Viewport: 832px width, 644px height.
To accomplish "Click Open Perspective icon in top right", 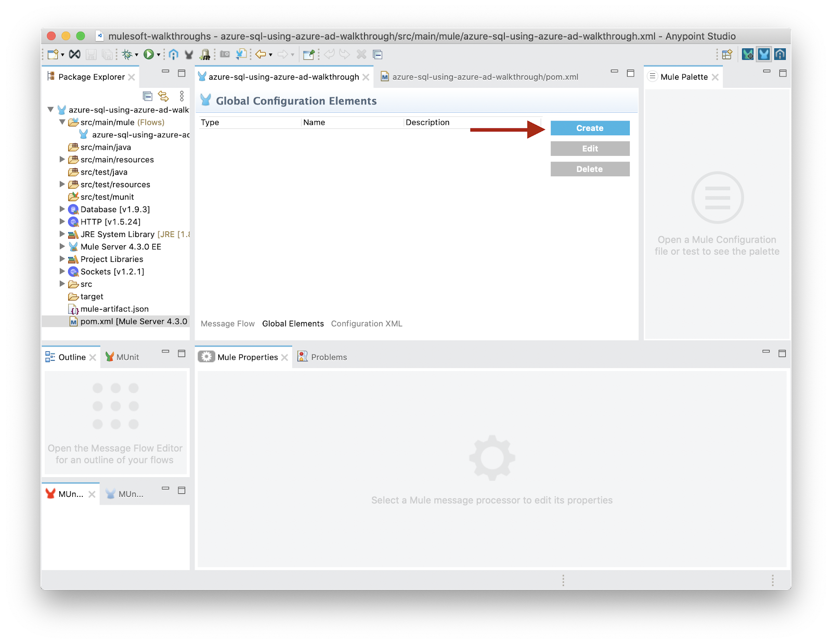I will (x=727, y=55).
